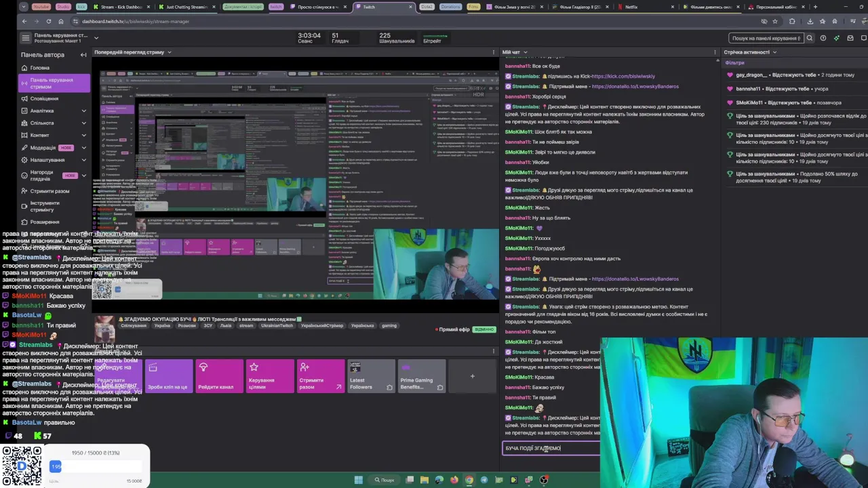
Task: Click the chat message input field
Action: 551,448
